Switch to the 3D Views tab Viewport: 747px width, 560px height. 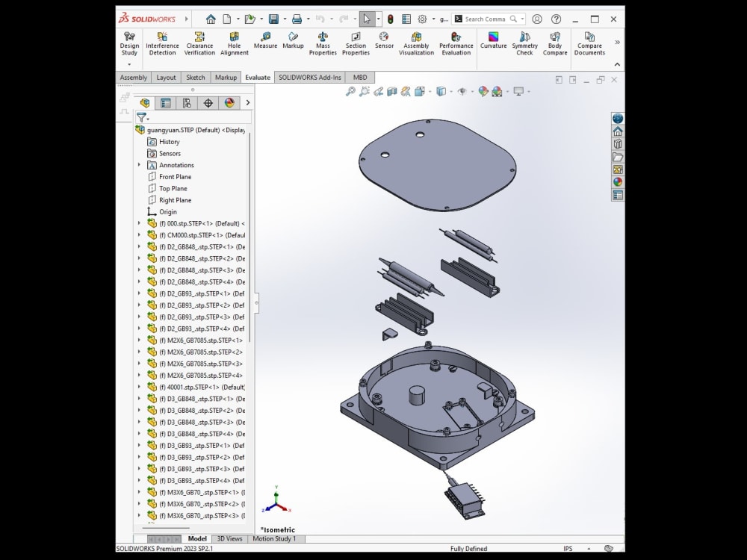pyautogui.click(x=229, y=538)
